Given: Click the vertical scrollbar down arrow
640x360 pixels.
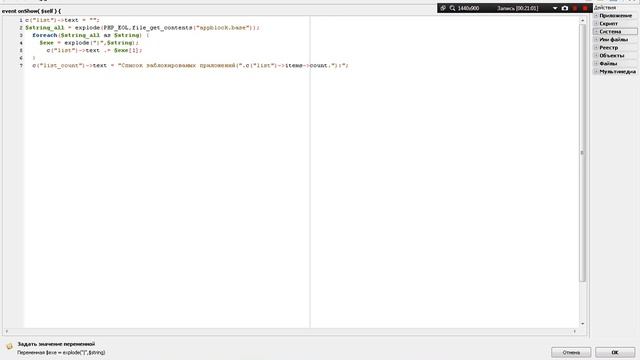Looking at the screenshot, I should [582, 324].
